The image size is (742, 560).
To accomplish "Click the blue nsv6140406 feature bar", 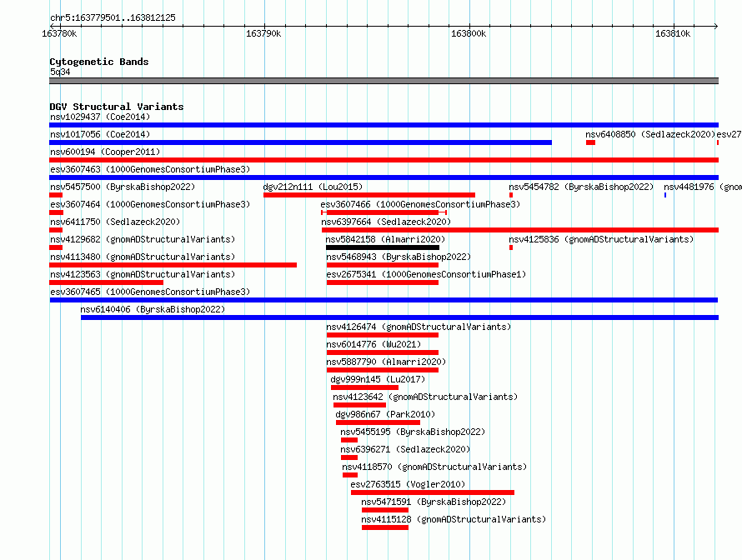I will [x=400, y=317].
